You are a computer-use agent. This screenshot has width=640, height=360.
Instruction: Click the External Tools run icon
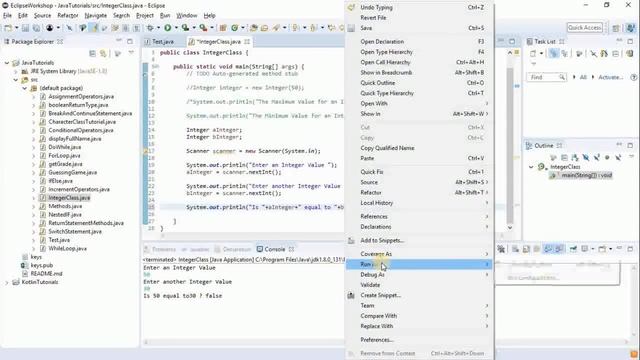tap(203, 28)
